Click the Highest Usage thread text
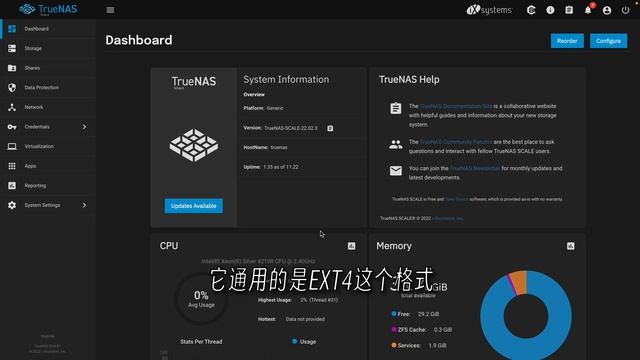This screenshot has width=640, height=360. (x=298, y=300)
